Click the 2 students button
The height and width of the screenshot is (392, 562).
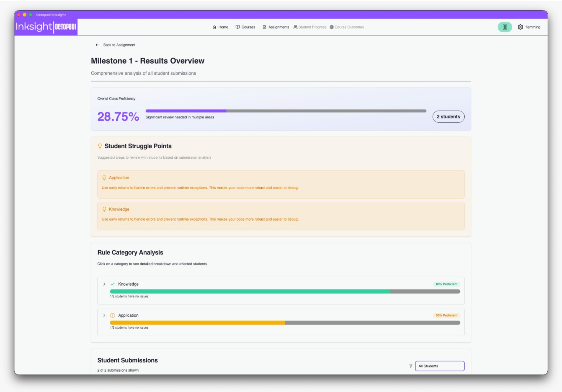(448, 117)
